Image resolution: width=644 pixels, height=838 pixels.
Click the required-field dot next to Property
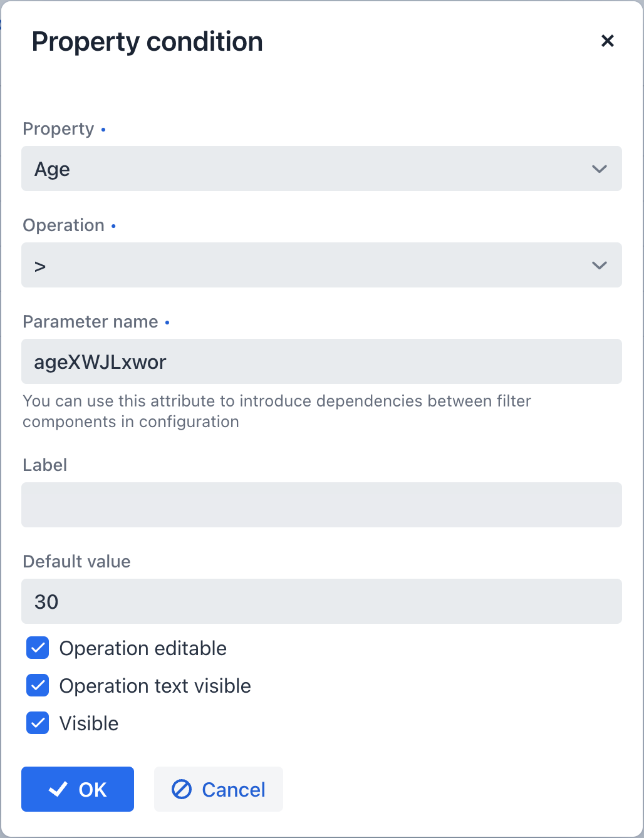click(x=103, y=130)
